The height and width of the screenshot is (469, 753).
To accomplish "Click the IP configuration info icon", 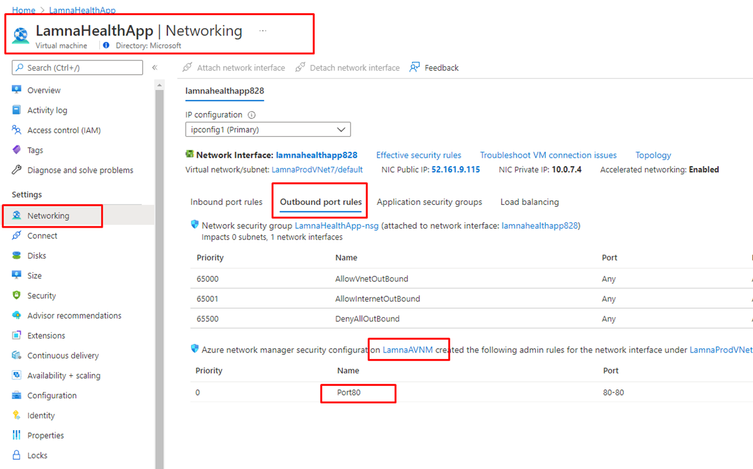I will point(252,115).
